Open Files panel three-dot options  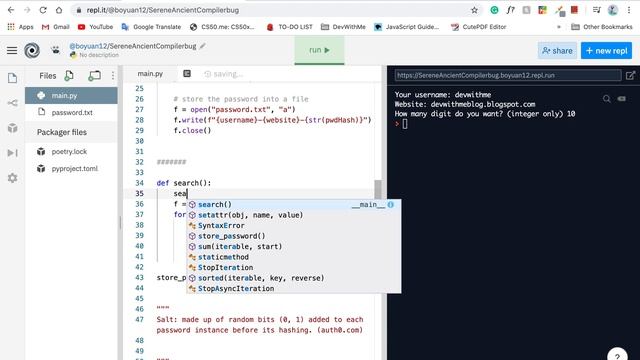coord(113,76)
